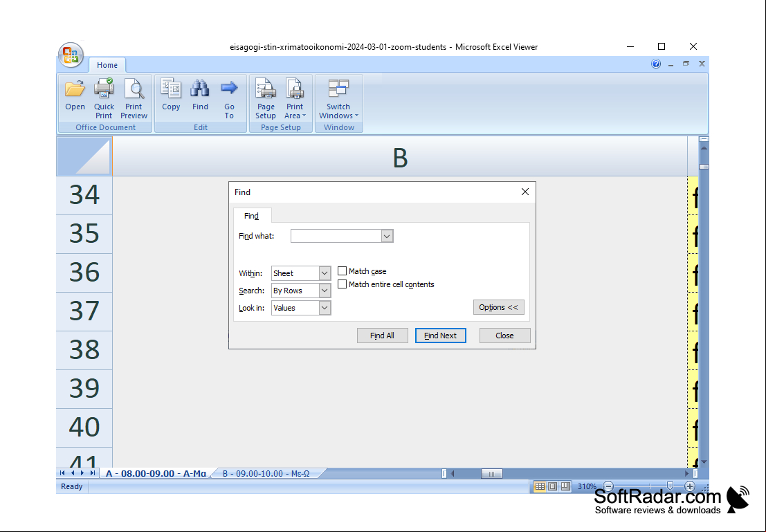Viewport: 766px width, 532px height.
Task: Jump to the last sheet tab
Action: click(x=92, y=473)
